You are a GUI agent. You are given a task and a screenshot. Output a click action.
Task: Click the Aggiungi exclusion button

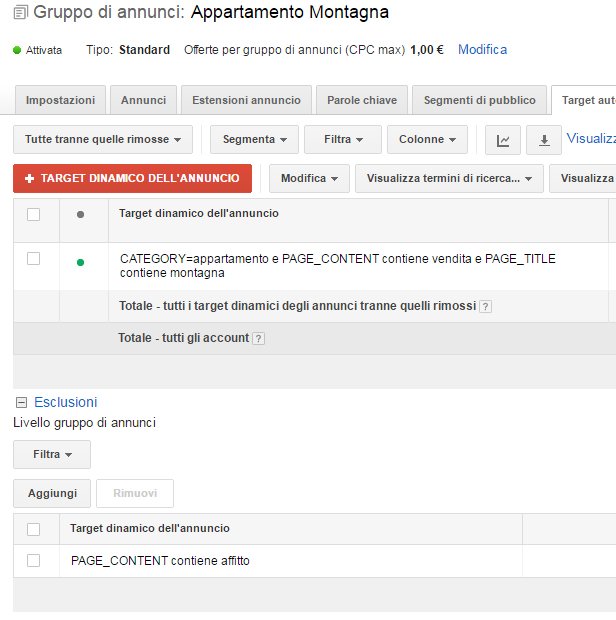[52, 493]
